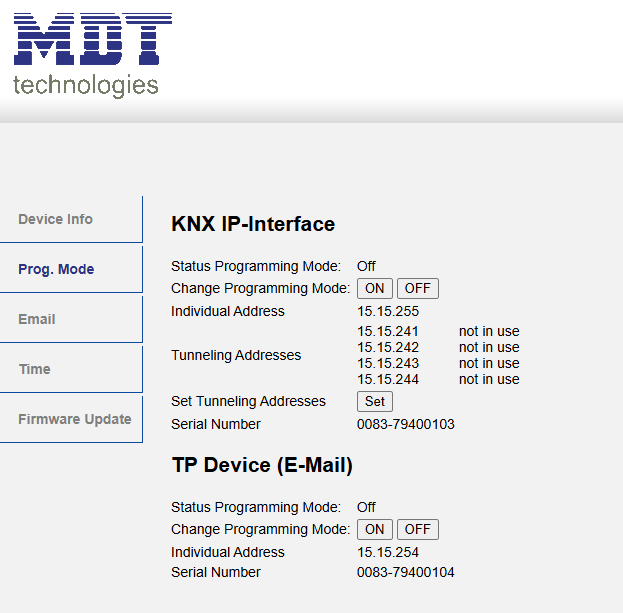This screenshot has width=623, height=613.
Task: Select tunneling address 15.15.242
Action: pyautogui.click(x=388, y=347)
